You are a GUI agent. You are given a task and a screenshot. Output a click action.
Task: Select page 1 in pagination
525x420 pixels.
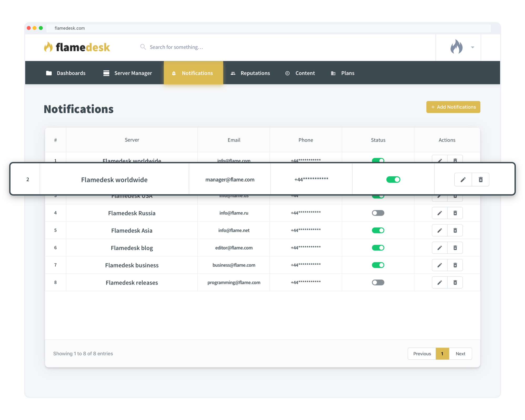[x=442, y=354]
